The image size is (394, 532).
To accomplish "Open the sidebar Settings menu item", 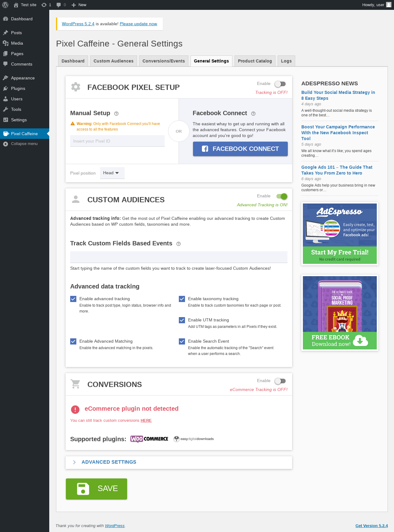I will [25, 120].
